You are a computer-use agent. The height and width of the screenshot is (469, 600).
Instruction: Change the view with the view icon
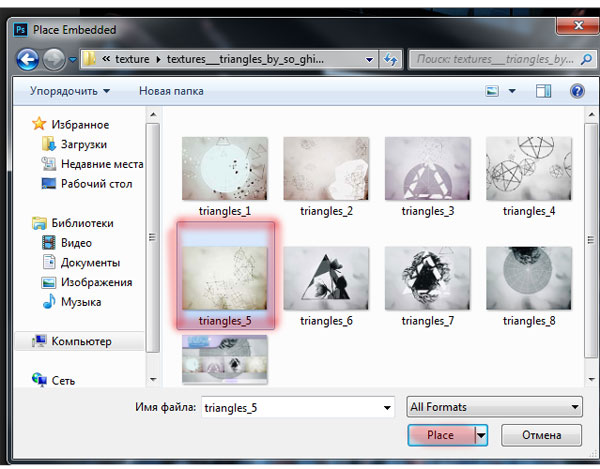coord(492,91)
